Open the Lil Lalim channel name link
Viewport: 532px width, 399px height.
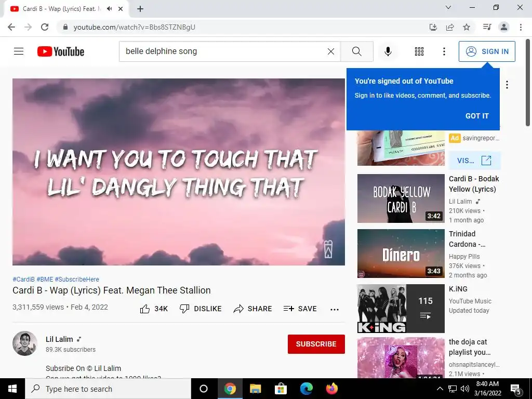tap(59, 339)
